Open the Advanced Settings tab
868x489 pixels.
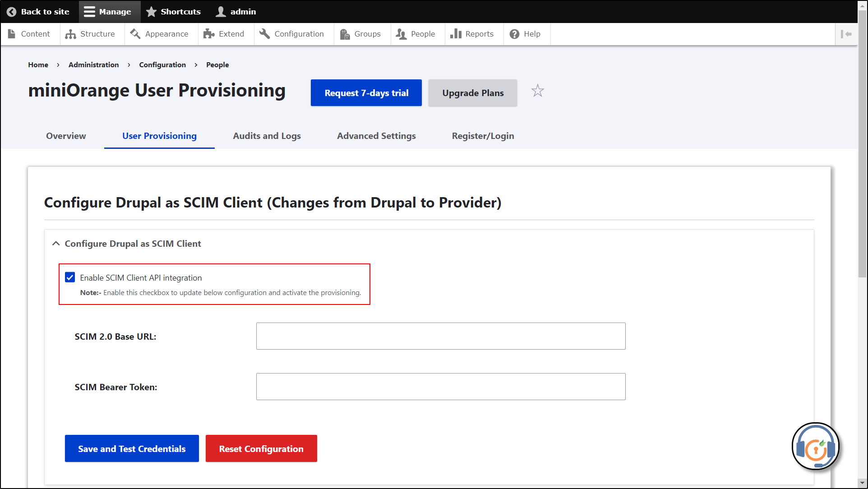pyautogui.click(x=376, y=136)
